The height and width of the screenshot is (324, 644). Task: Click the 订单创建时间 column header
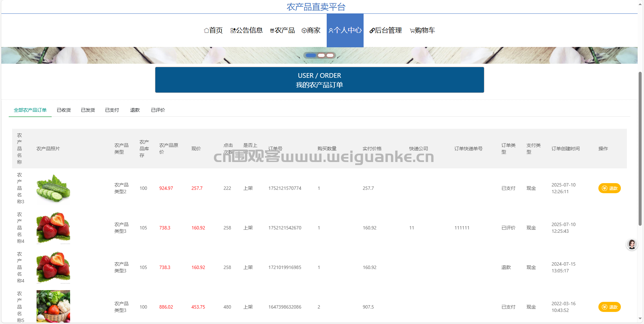(x=566, y=149)
